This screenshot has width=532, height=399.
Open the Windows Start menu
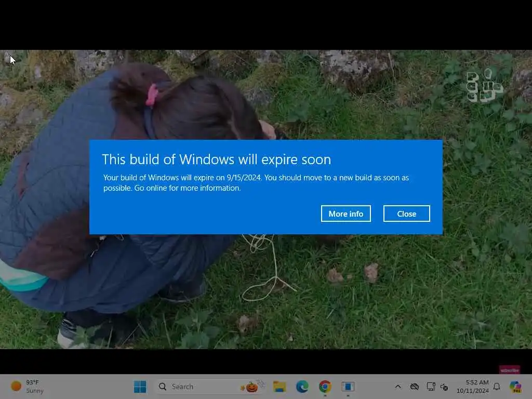[x=140, y=387]
